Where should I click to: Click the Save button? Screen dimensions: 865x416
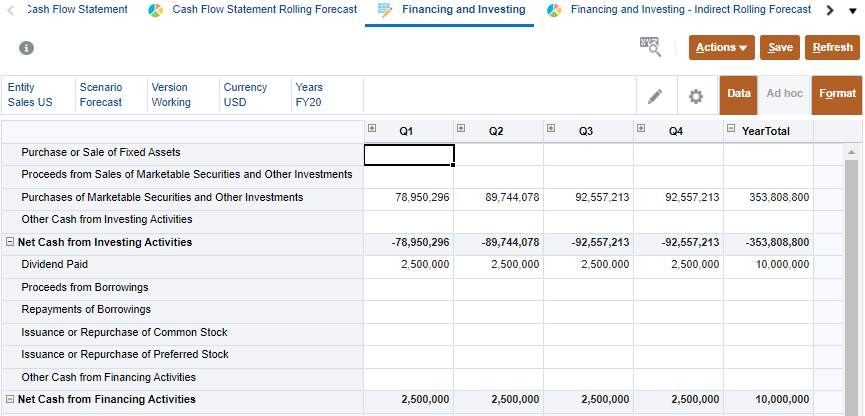tap(780, 47)
